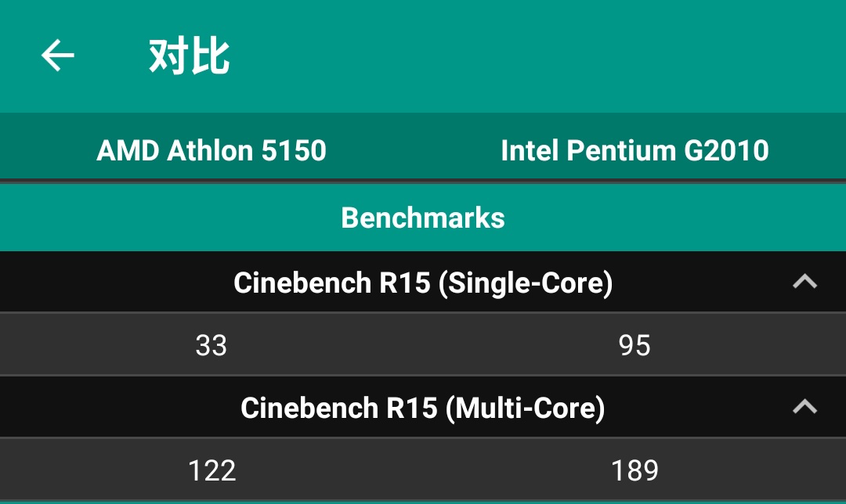Screen dimensions: 846x504
Task: Tap the empty app bar area right of 对比
Action: [548, 56]
